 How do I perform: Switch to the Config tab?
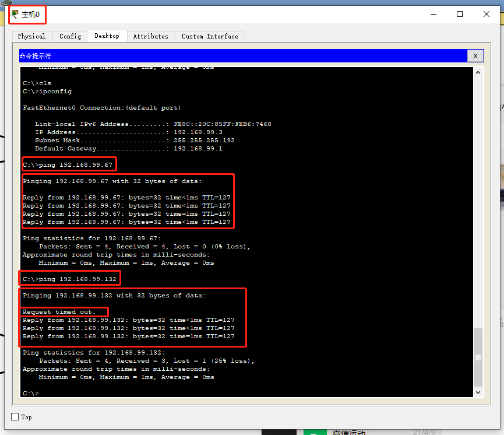[x=70, y=36]
